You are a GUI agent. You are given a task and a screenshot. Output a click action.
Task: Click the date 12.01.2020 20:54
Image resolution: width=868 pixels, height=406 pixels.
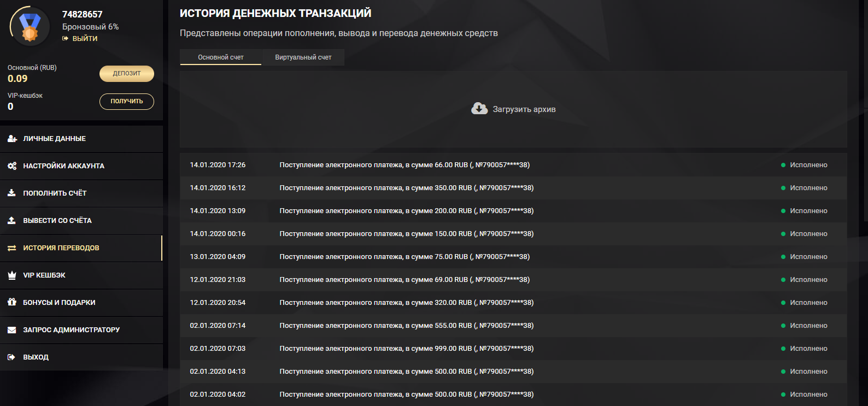point(218,303)
